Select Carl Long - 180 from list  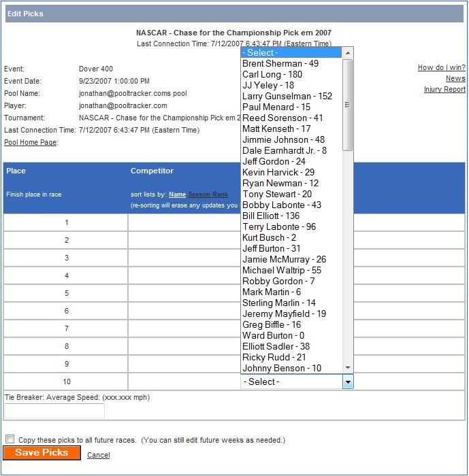291,74
